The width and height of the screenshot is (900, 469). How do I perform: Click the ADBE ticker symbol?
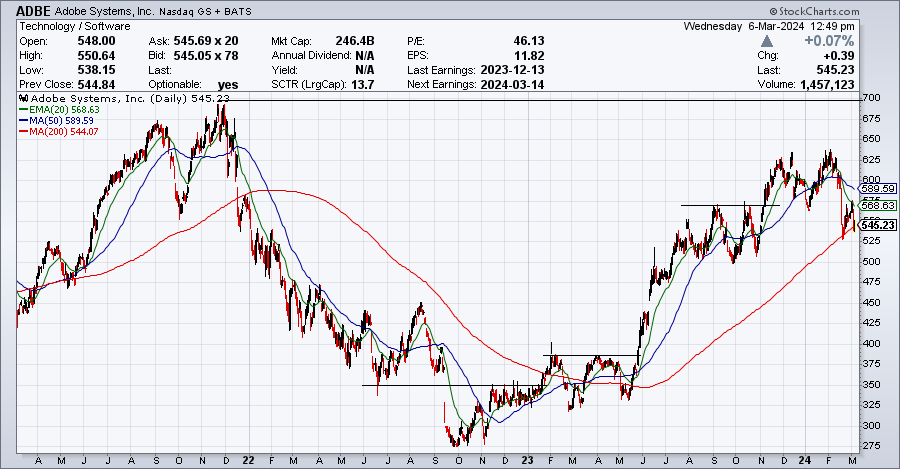(x=34, y=11)
